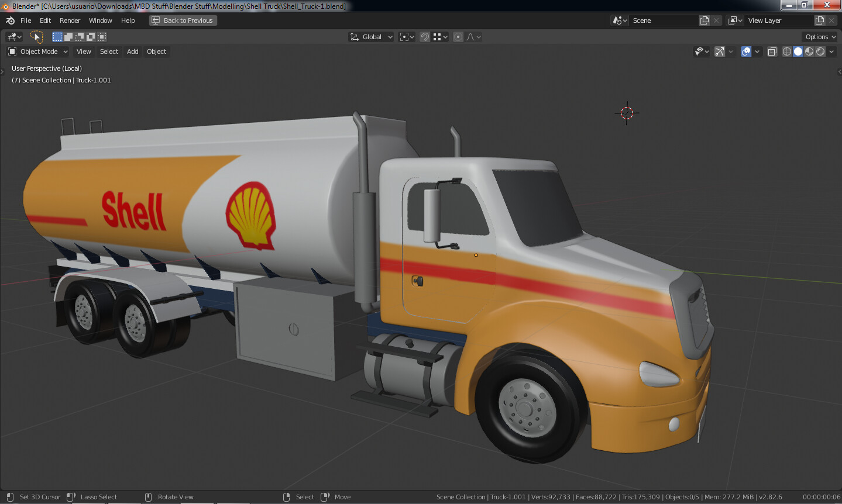Click the 'Lasso Select' status hint

tap(99, 497)
